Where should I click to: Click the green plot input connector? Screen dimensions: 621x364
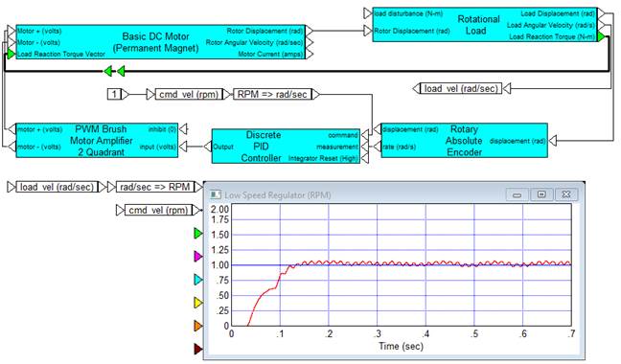click(x=198, y=233)
